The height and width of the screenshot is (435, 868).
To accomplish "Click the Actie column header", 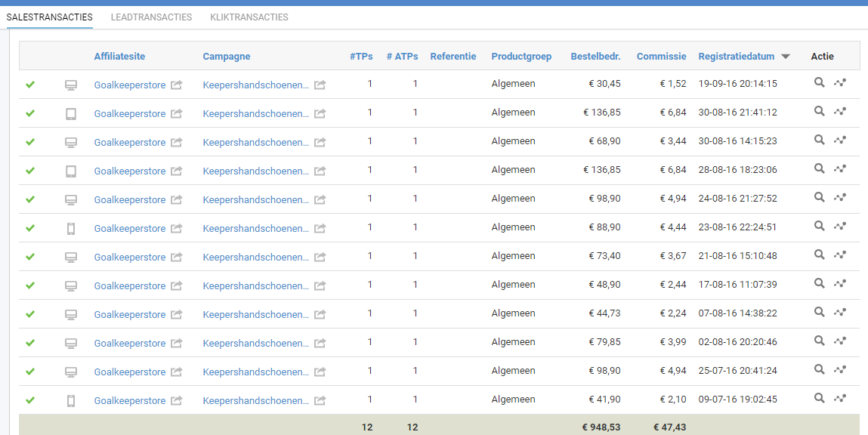I will (822, 57).
